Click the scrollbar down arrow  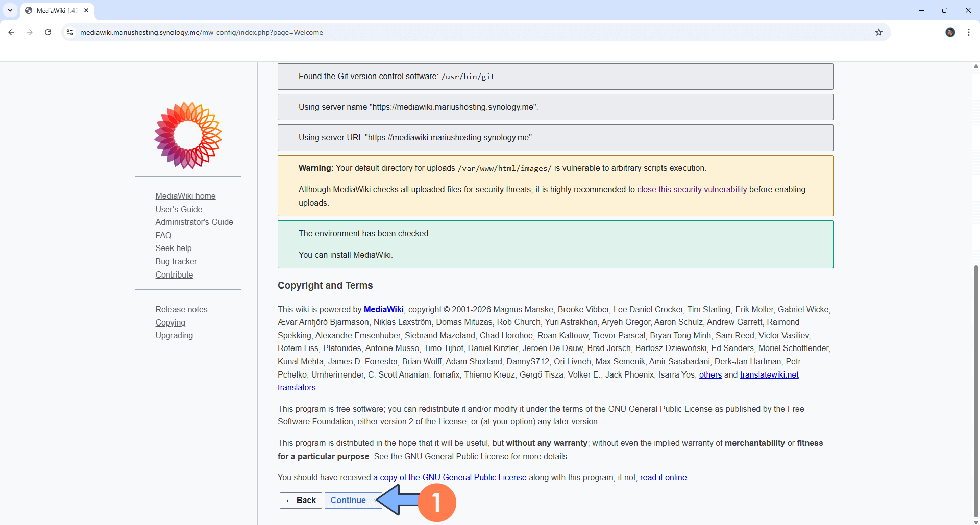click(975, 520)
